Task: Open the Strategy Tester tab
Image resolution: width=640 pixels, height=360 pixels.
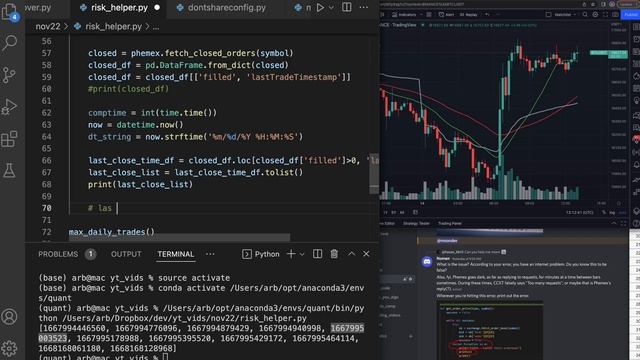Action: tap(416, 224)
